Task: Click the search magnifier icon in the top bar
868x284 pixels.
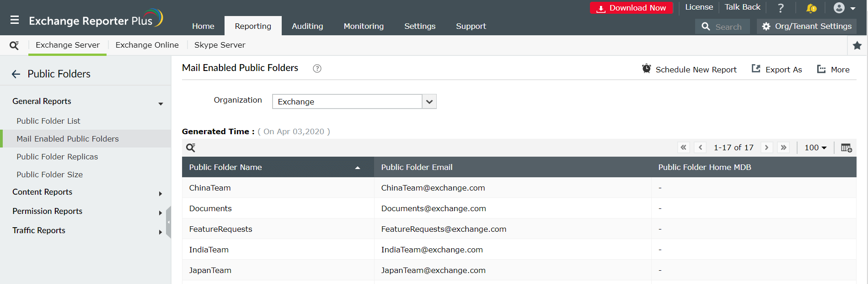Action: (x=706, y=27)
